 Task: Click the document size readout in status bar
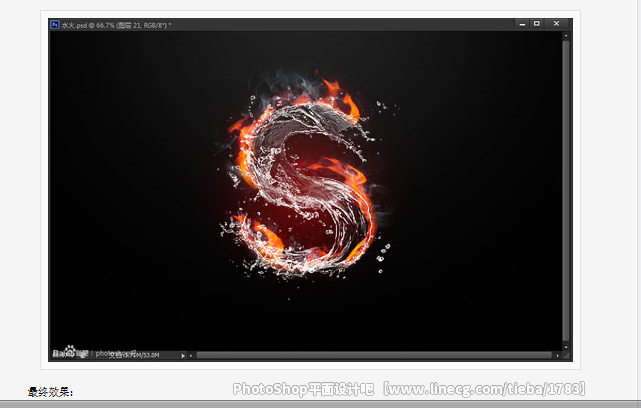(134, 355)
